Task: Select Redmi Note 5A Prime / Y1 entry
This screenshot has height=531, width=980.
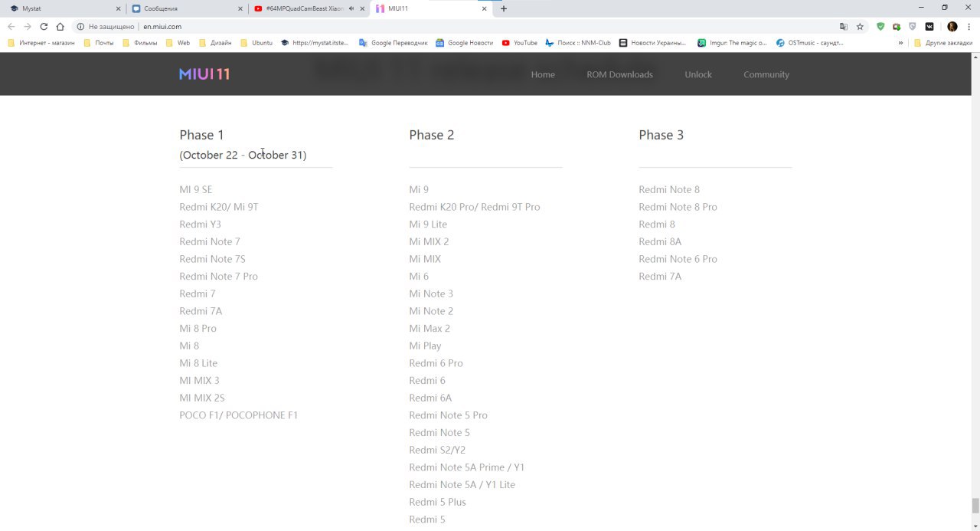Action: [466, 467]
